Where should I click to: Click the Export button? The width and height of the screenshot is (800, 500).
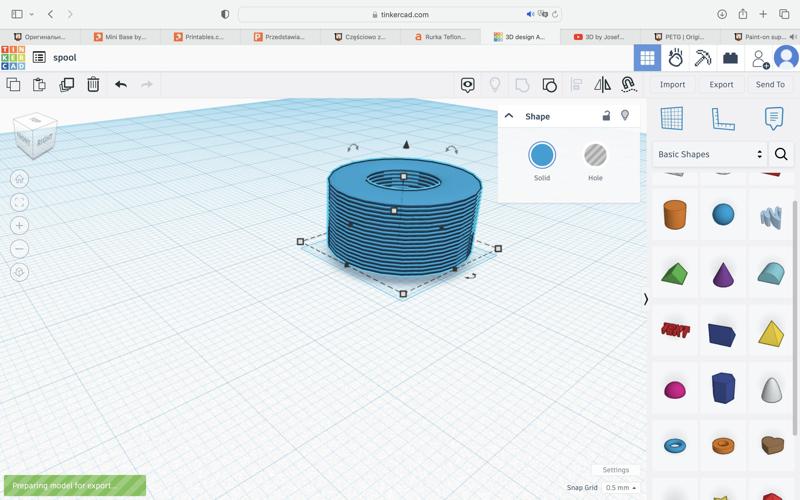pyautogui.click(x=721, y=85)
